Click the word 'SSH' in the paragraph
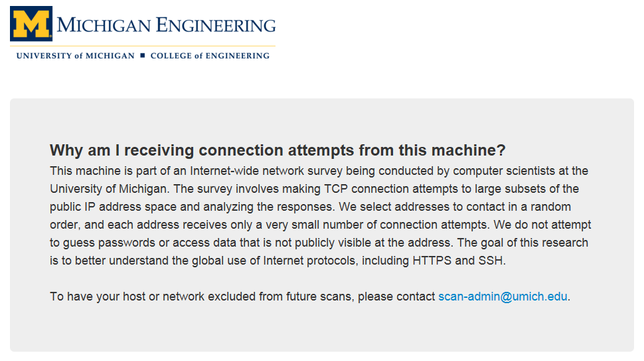644x361 pixels. coord(491,261)
